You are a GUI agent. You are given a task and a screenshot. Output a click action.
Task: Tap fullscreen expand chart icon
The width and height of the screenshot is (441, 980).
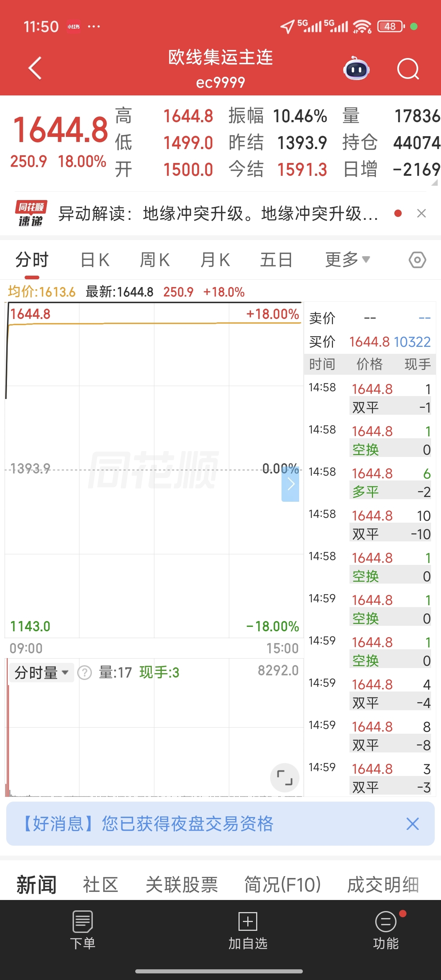click(284, 778)
